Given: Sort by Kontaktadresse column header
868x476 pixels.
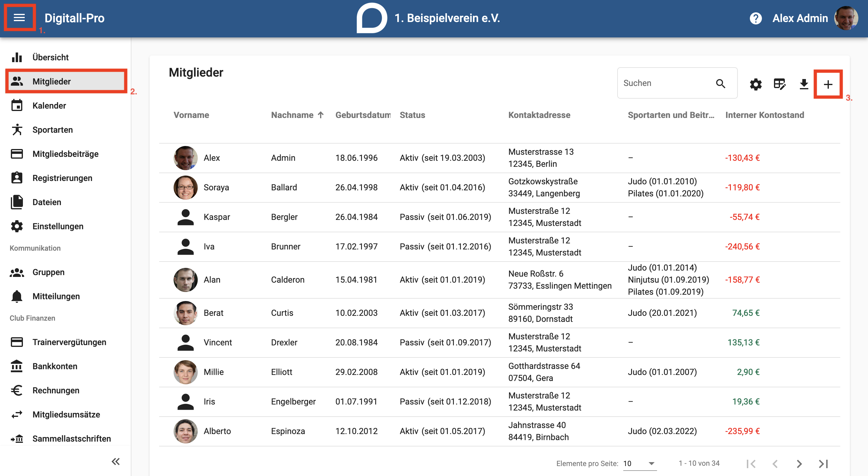Looking at the screenshot, I should click(x=539, y=115).
